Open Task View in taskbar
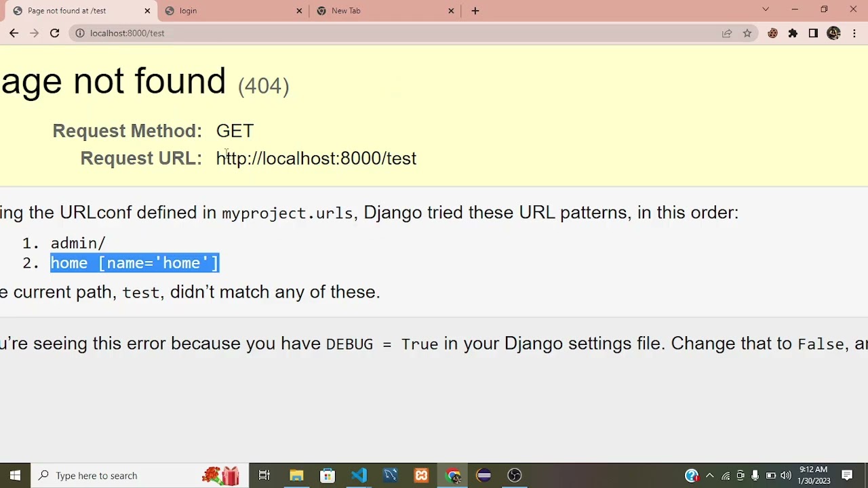The height and width of the screenshot is (488, 868). tap(264, 475)
